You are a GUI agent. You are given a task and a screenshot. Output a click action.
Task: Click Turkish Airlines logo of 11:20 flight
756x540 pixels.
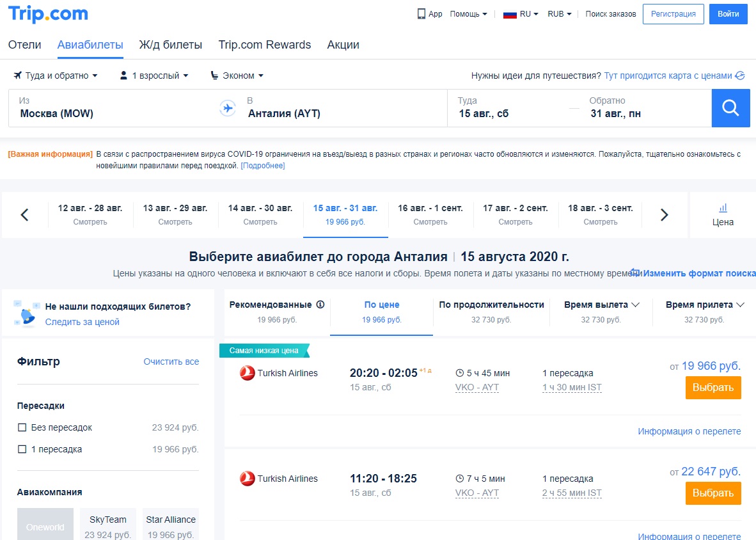(248, 479)
